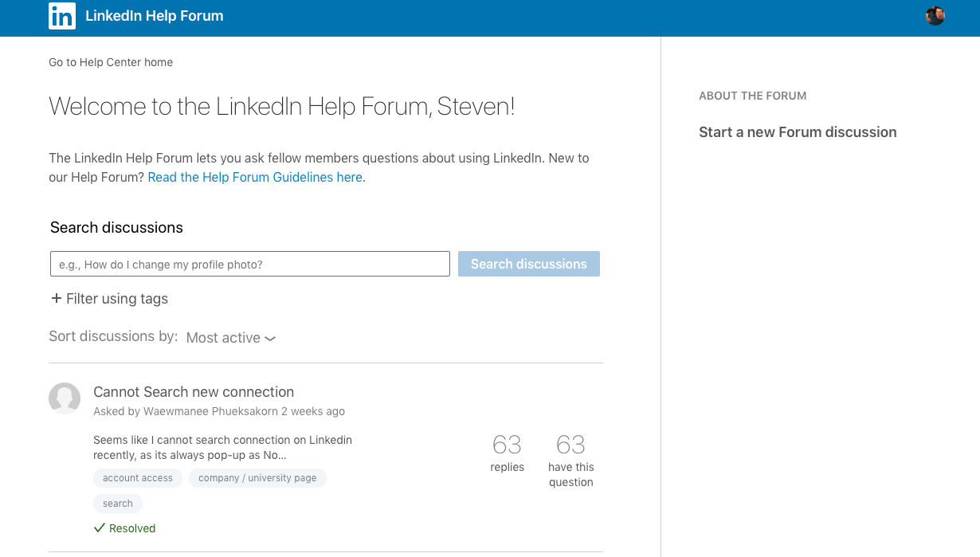980x557 pixels.
Task: Click the plus icon beside Filter using tags
Action: [57, 299]
